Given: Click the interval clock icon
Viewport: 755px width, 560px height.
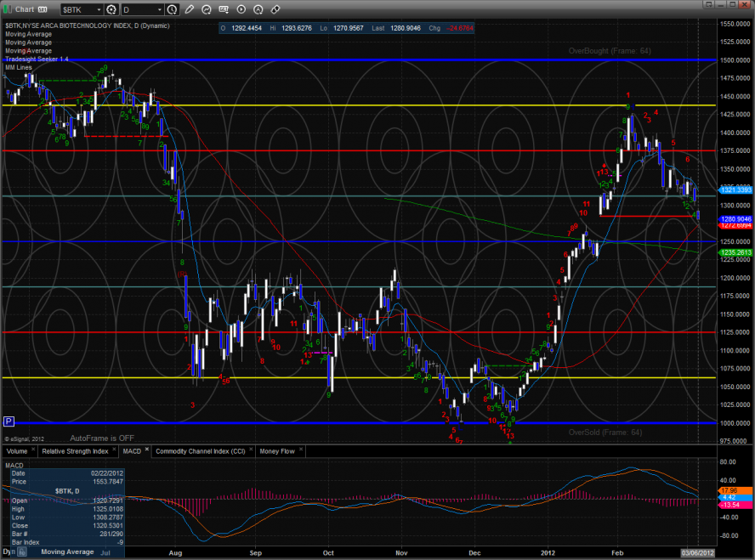Looking at the screenshot, I should pyautogui.click(x=173, y=10).
